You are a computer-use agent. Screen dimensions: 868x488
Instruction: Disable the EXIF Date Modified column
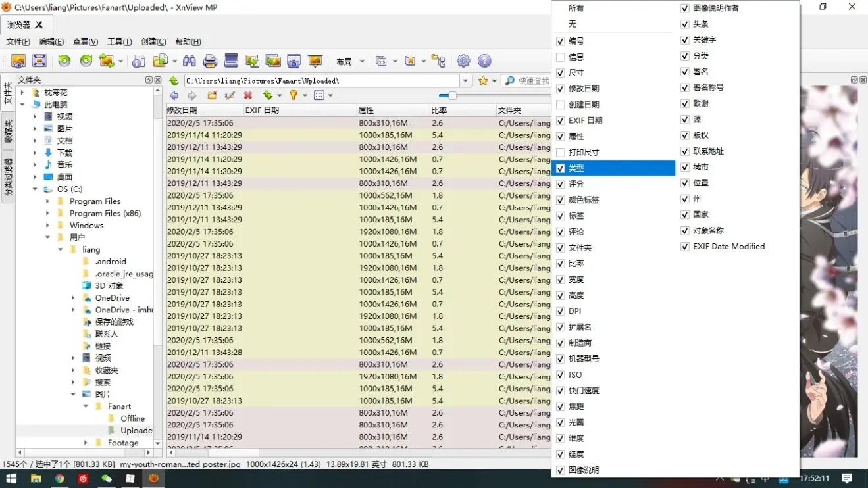pyautogui.click(x=685, y=246)
